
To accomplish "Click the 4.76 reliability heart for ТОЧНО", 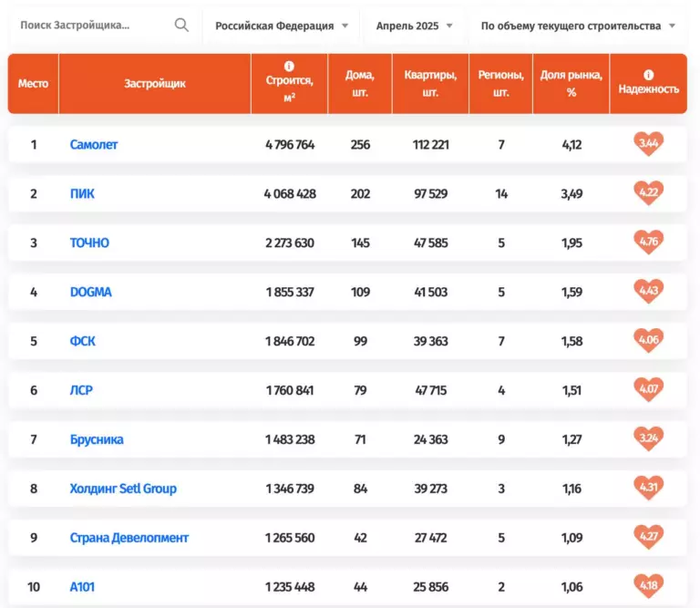I will (x=649, y=242).
